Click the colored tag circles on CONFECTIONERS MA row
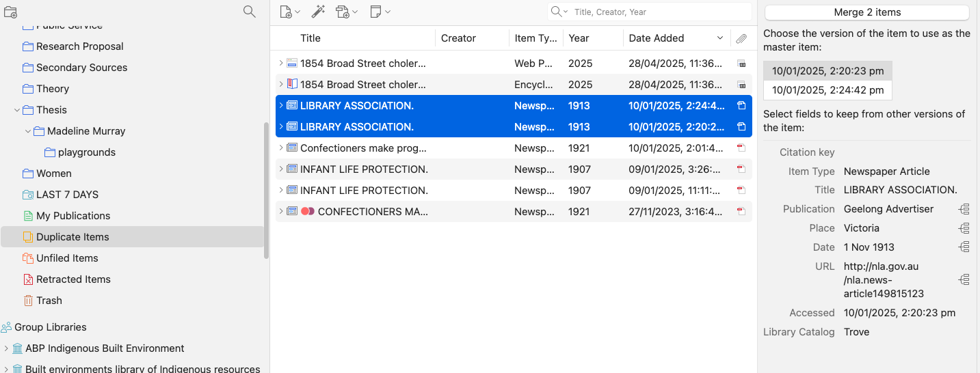980x373 pixels. pyautogui.click(x=308, y=212)
